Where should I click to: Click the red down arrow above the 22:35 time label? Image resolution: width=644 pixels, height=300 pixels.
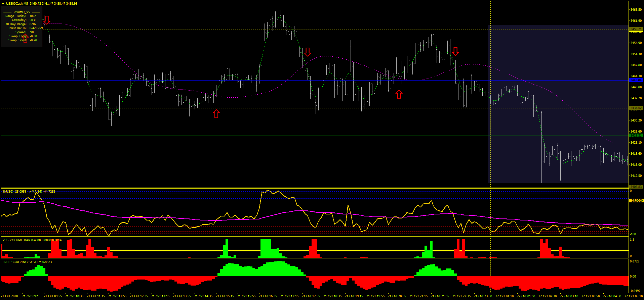click(455, 51)
